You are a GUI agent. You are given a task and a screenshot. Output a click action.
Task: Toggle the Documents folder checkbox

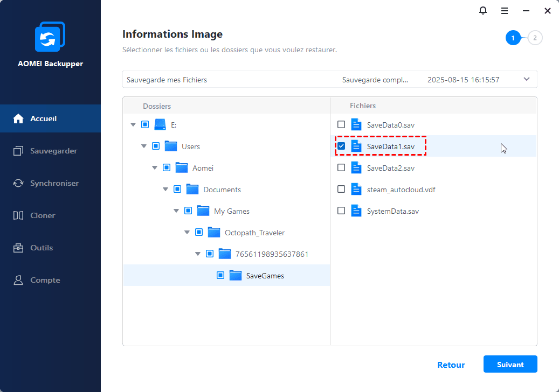coord(177,189)
